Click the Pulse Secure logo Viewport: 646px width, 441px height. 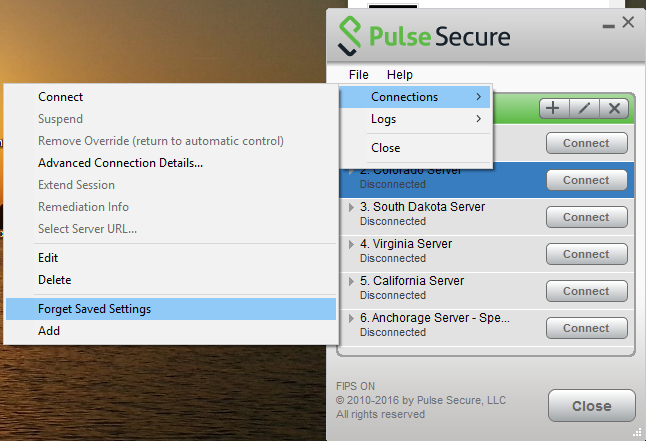(x=424, y=36)
